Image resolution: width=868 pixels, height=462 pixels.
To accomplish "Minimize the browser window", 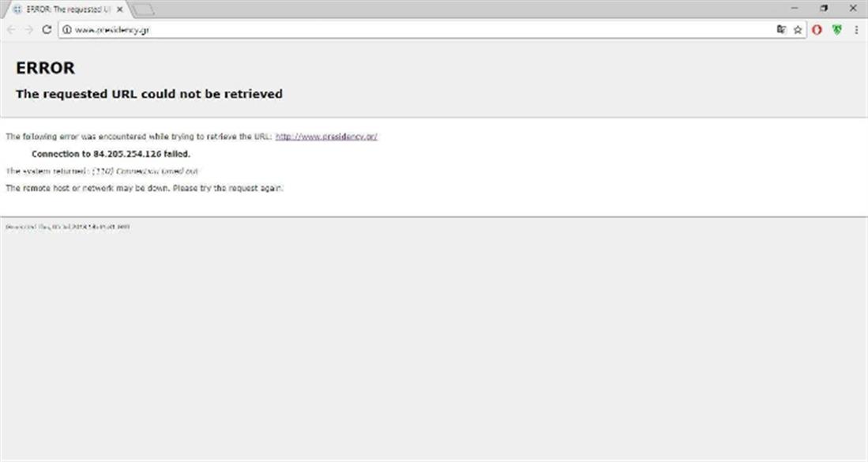I will (x=795, y=8).
